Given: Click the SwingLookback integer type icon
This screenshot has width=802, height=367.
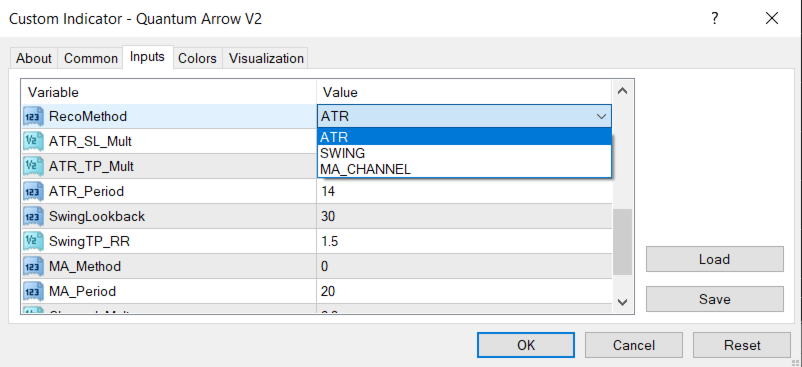Looking at the screenshot, I should [x=32, y=217].
